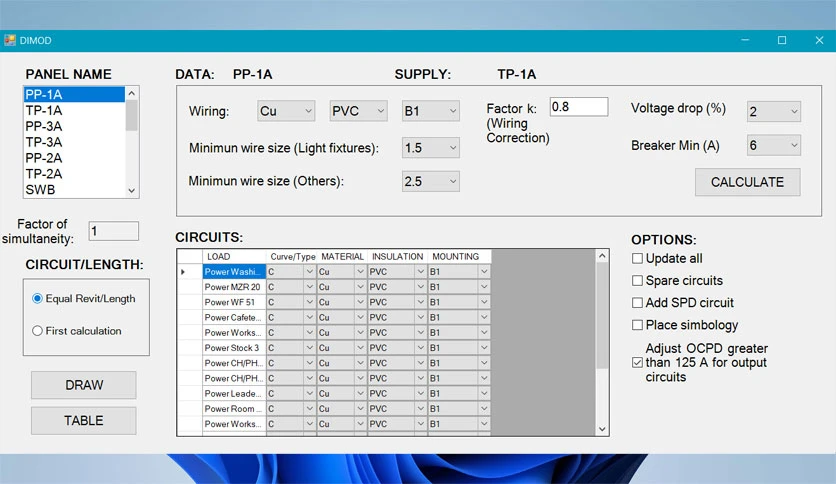Select PP-3A in the panel list
Screen dimensions: 836x484
(74, 126)
